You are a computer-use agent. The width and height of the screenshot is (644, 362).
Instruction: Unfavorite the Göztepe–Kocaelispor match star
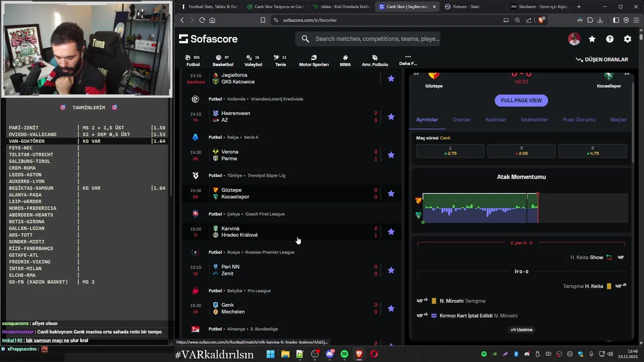pos(391,193)
